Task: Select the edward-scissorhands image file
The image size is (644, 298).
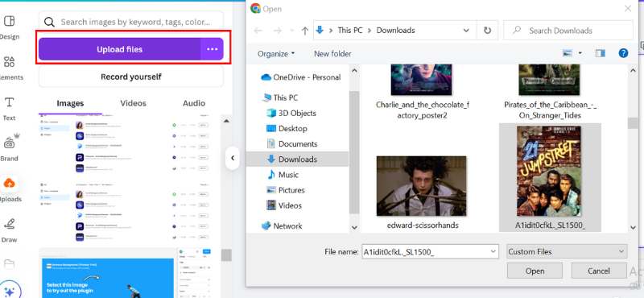Action: tap(422, 192)
